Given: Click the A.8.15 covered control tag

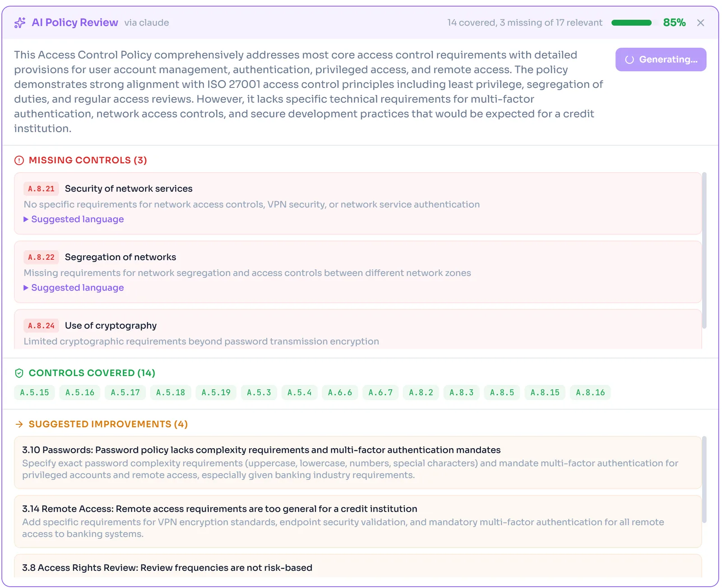Looking at the screenshot, I should [x=545, y=392].
